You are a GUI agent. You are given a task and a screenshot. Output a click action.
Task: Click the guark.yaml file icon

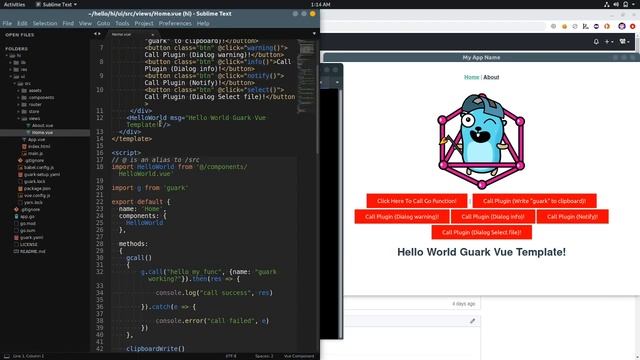16,238
